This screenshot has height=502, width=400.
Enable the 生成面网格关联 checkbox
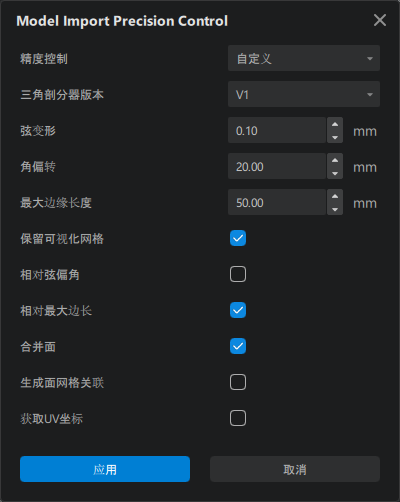[x=238, y=382]
